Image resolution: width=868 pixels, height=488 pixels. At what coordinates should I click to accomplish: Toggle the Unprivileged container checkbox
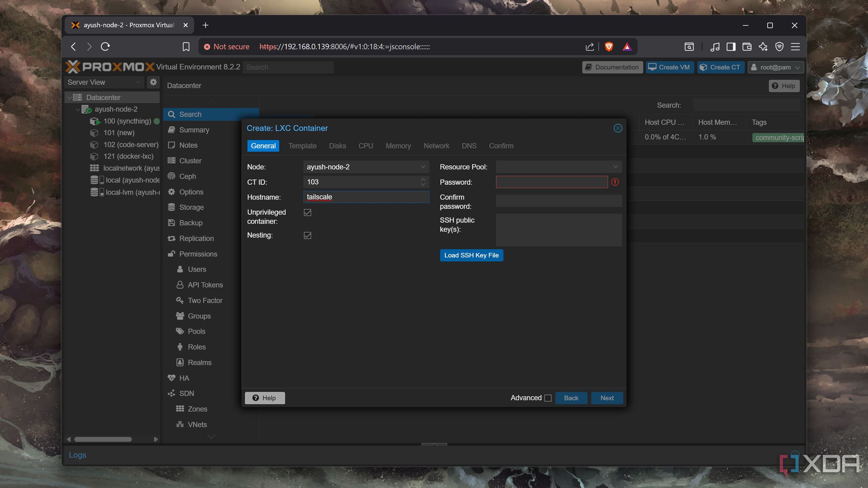[308, 213]
